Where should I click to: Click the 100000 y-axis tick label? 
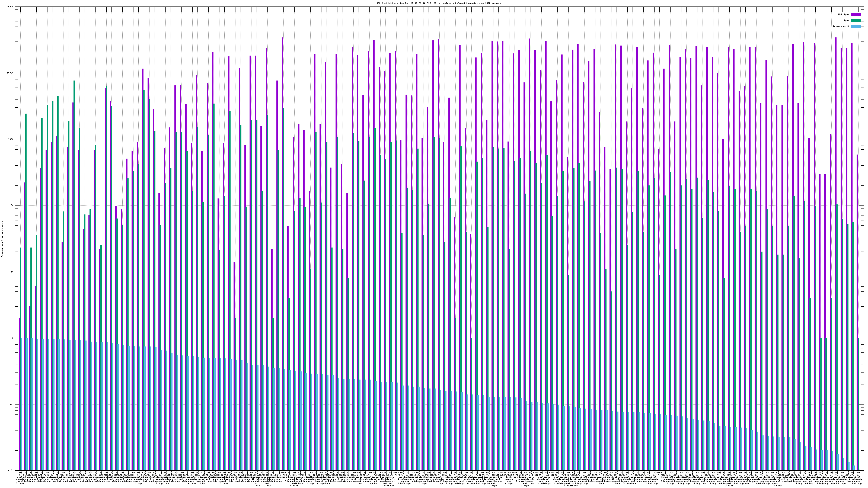click(10, 7)
